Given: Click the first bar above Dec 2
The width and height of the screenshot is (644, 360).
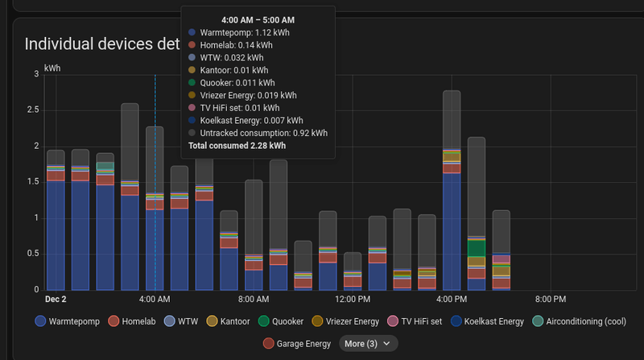Looking at the screenshot, I should pos(56,221).
